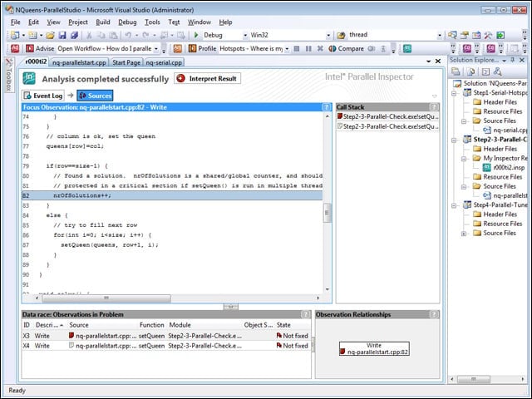Click the Interpret Result button
The width and height of the screenshot is (532, 399).
(207, 78)
